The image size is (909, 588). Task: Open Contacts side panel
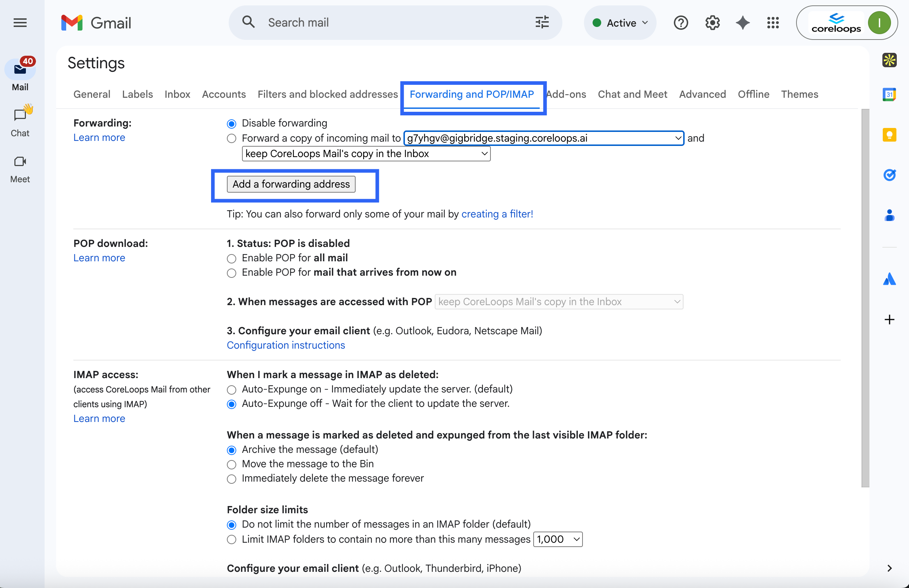click(x=889, y=215)
